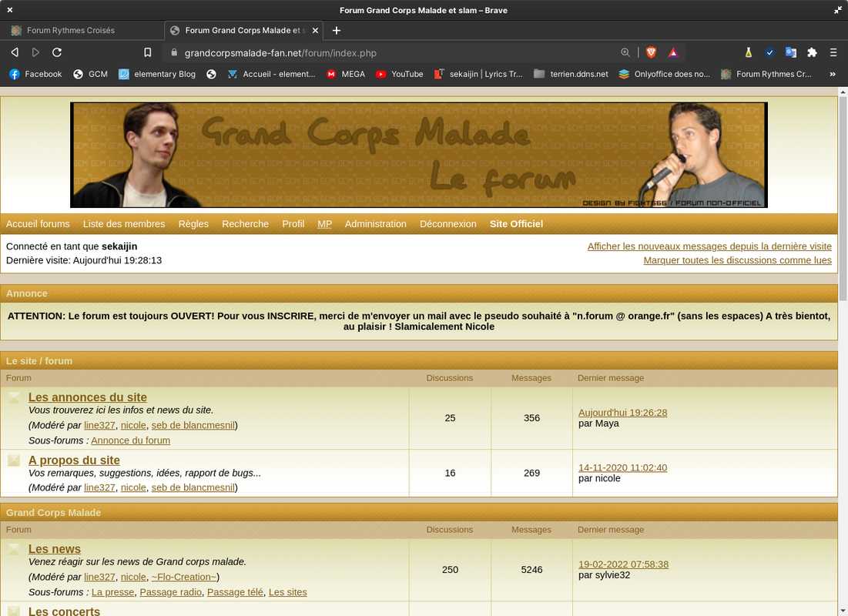Open the Profil menu item
848x616 pixels.
point(293,224)
